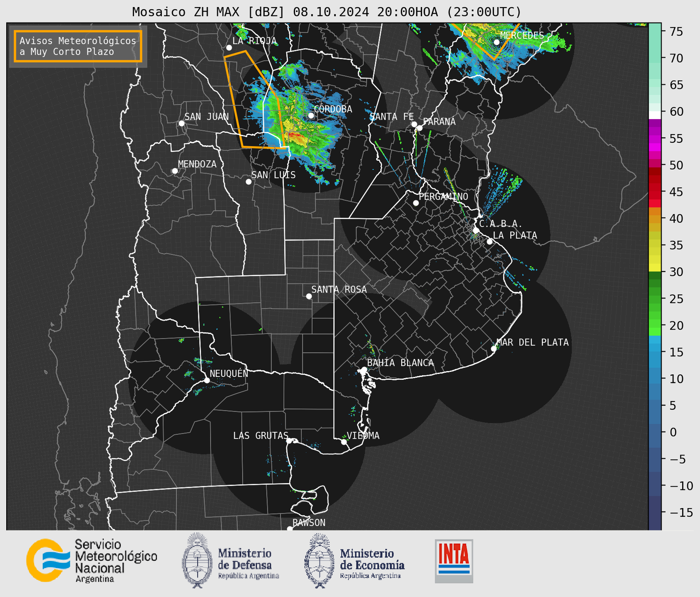Click the MENDOZA city marker
The width and height of the screenshot is (700, 597).
click(x=175, y=171)
